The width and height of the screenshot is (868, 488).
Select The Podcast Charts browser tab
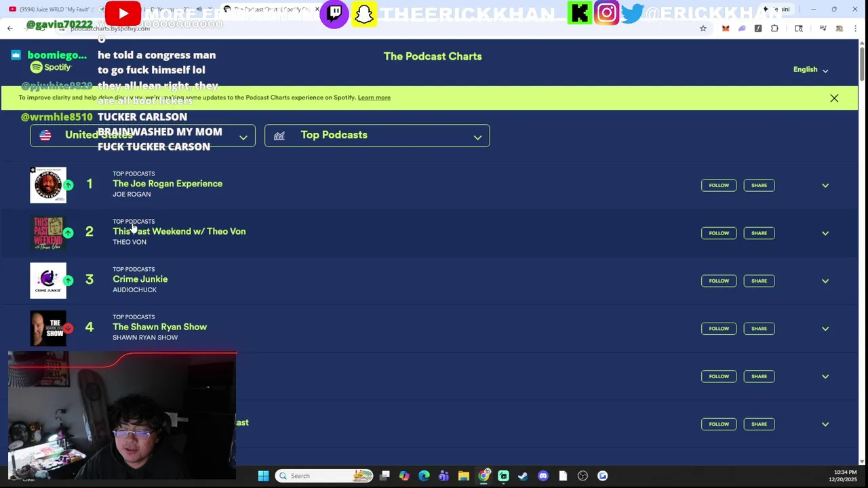pyautogui.click(x=271, y=9)
